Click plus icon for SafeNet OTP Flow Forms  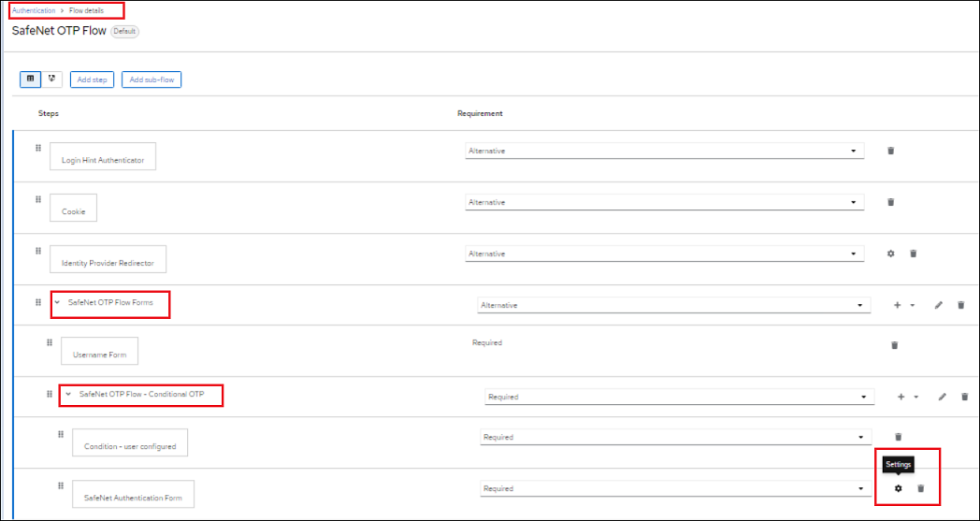(x=898, y=305)
